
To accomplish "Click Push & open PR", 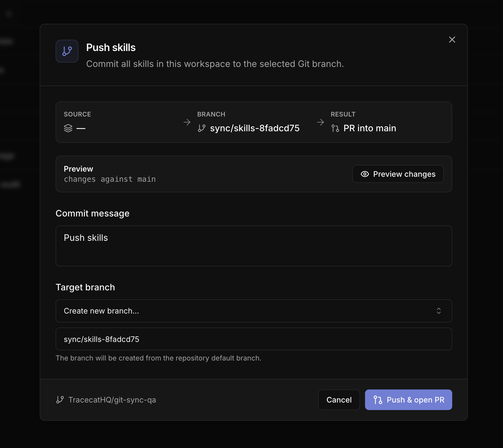I will (409, 400).
